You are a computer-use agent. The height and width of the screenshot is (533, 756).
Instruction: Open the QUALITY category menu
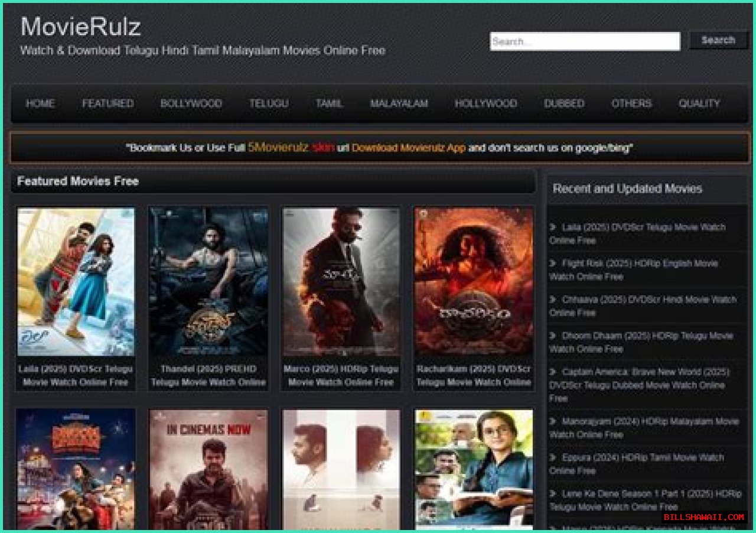(x=700, y=103)
